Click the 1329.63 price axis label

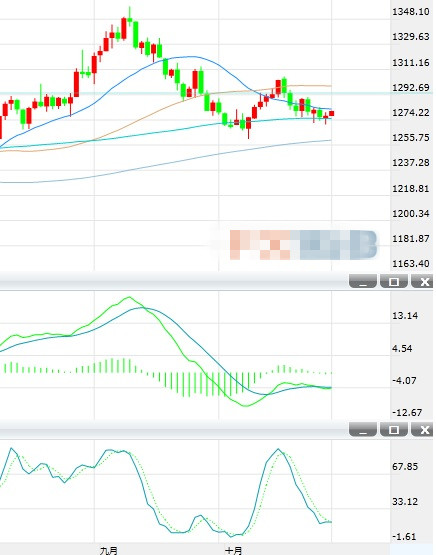point(411,37)
